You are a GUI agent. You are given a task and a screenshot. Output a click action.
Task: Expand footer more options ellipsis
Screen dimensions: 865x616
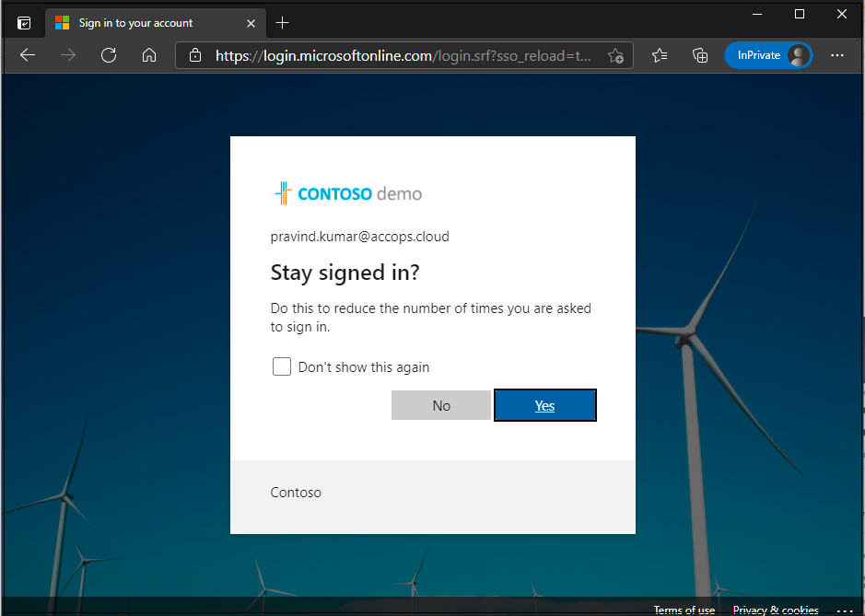pos(844,610)
